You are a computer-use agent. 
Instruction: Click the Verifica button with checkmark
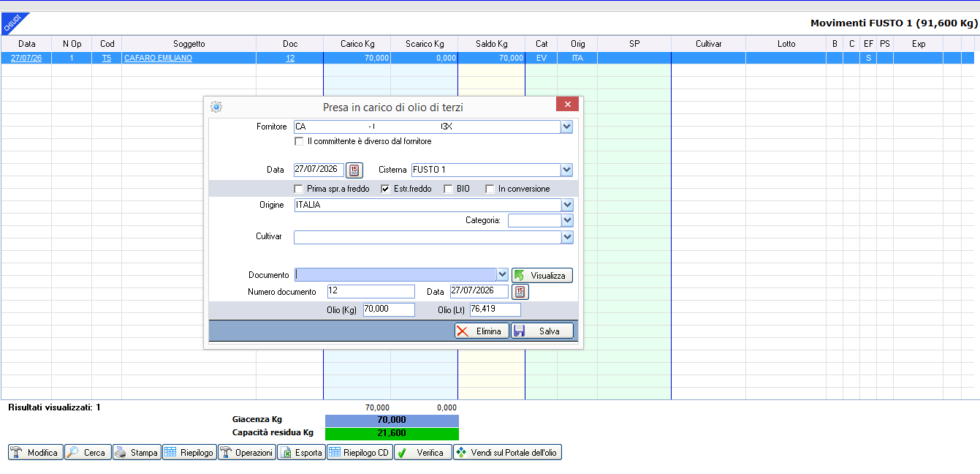pyautogui.click(x=423, y=453)
